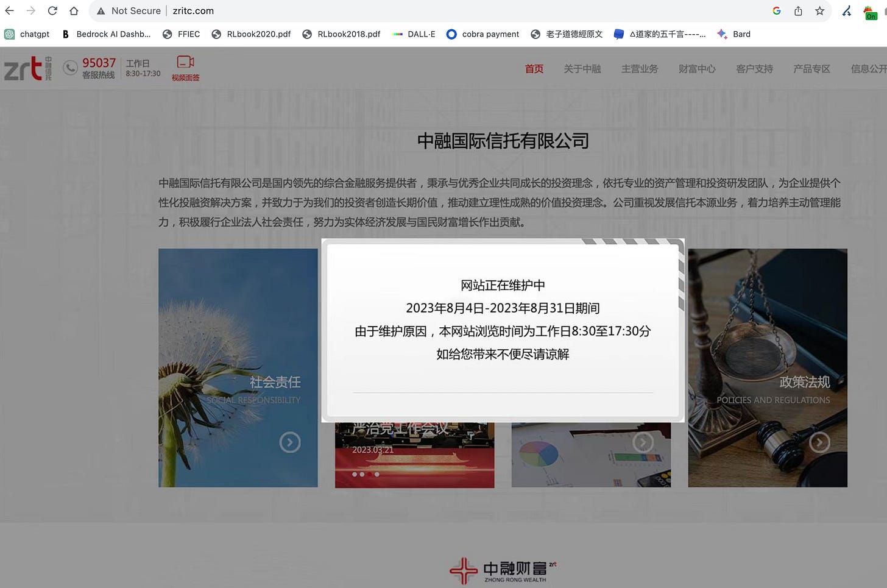Open the cobra payment bookmark
The width and height of the screenshot is (887, 588).
(482, 34)
